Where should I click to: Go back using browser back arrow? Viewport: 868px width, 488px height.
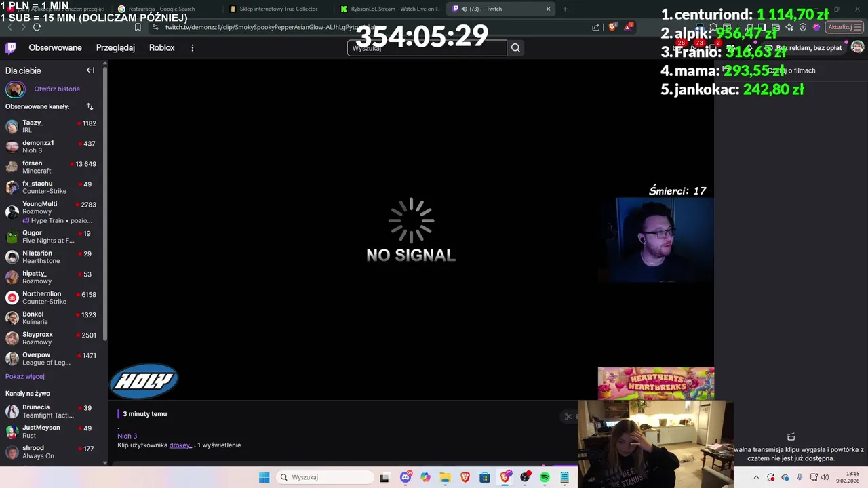coord(9,27)
